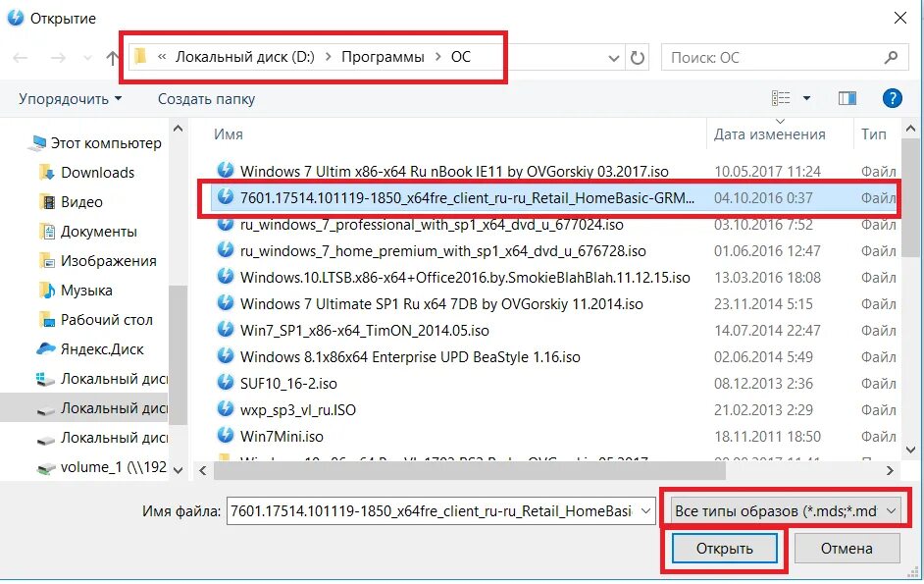924x584 pixels.
Task: Open the Упорядочить menu
Action: click(x=70, y=98)
